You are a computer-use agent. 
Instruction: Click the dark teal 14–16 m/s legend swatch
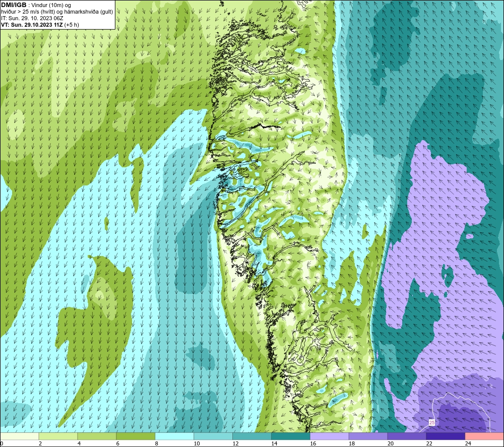point(291,436)
